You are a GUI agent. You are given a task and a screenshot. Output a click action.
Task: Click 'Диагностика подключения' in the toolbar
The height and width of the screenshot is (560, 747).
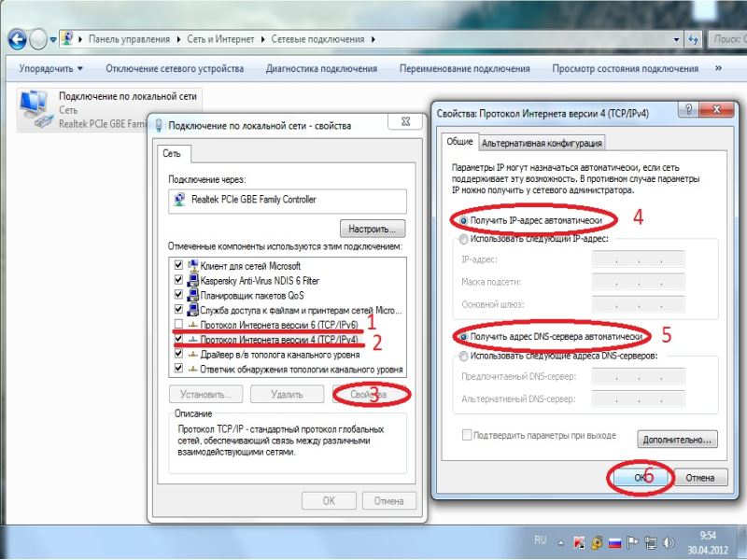coord(321,69)
